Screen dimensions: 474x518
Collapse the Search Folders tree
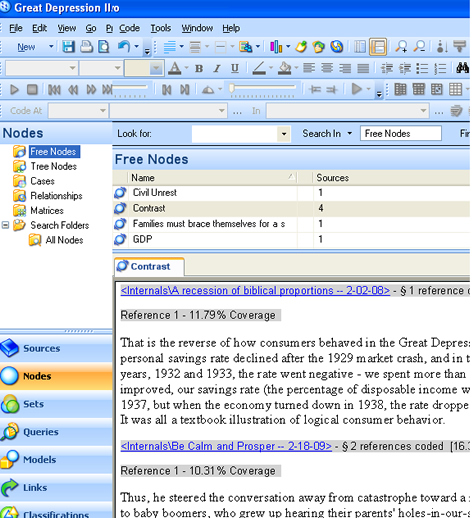point(5,225)
